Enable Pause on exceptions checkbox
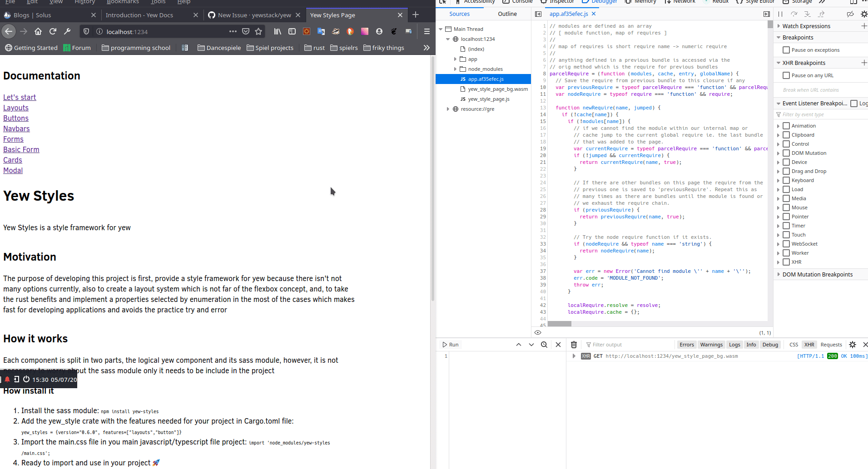The width and height of the screenshot is (868, 469). (x=786, y=50)
